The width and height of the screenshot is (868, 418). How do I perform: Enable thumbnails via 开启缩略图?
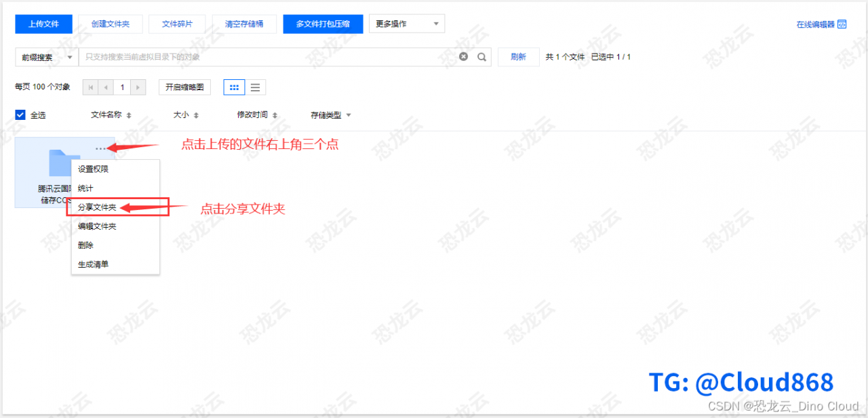(184, 87)
